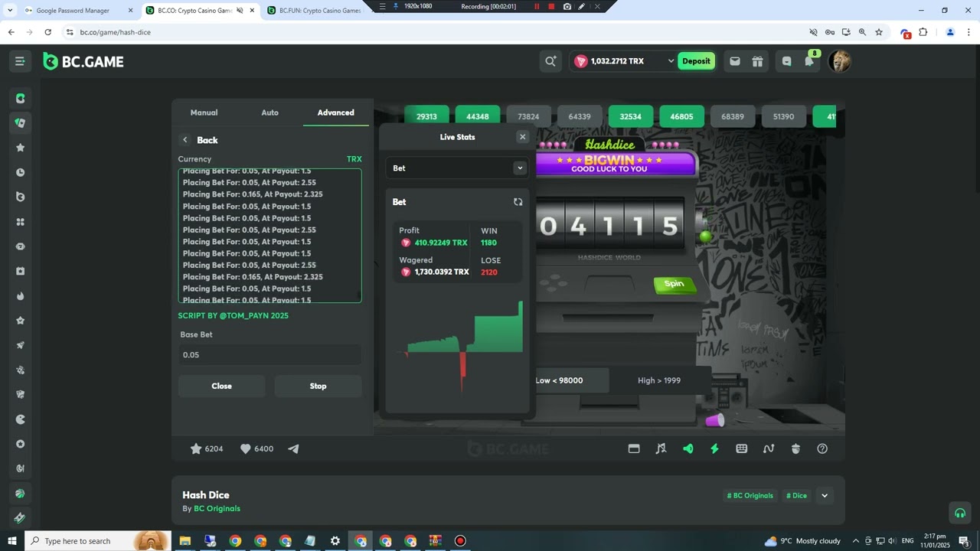Viewport: 980px width, 551px height.
Task: Open the 29313 result chip
Action: pos(426,116)
